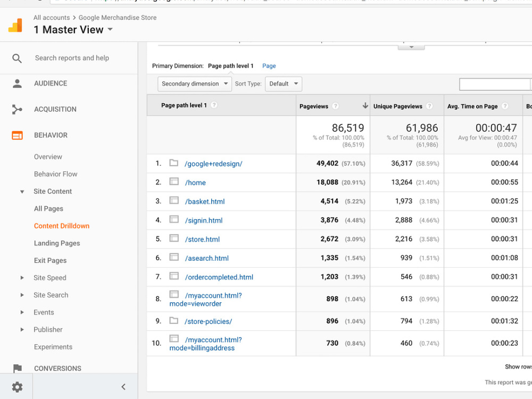Click the table search input field
532x399 pixels.
(494, 84)
